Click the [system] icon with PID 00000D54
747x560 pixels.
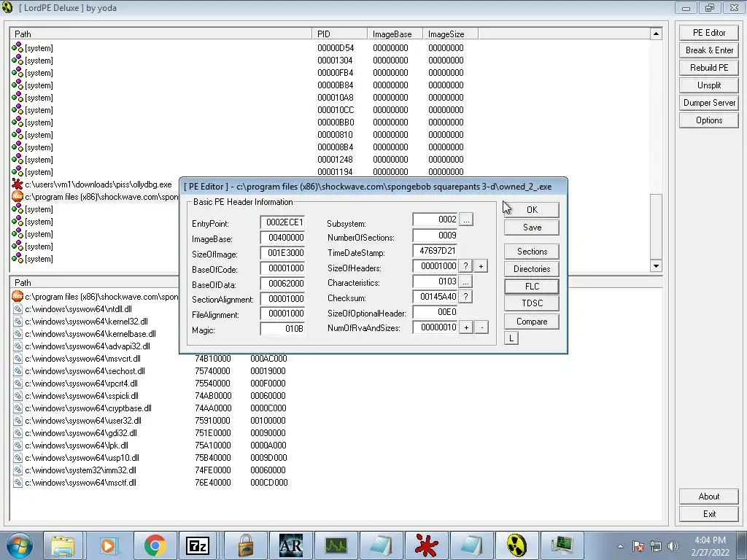18,47
